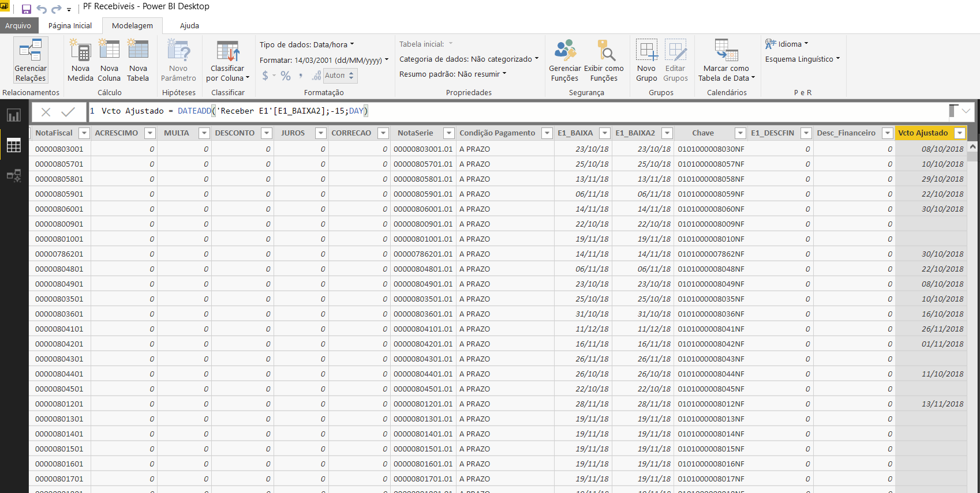Select the ACRESCIMO column header

pyautogui.click(x=117, y=133)
